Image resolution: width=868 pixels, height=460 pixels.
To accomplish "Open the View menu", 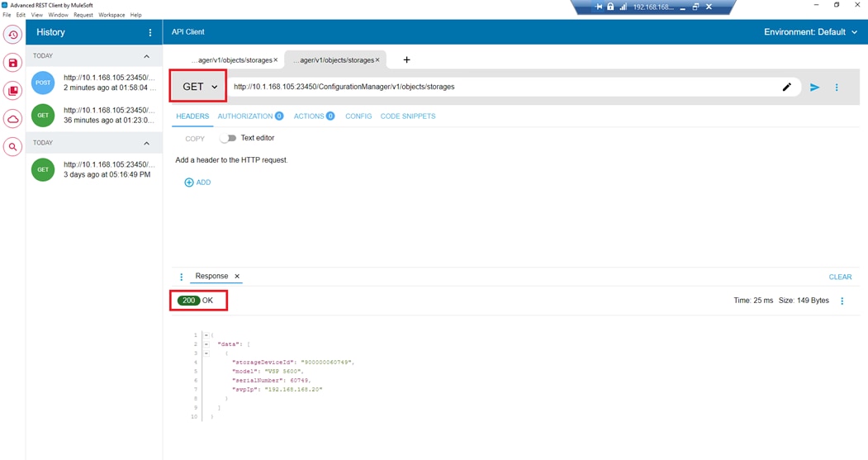I will [36, 15].
